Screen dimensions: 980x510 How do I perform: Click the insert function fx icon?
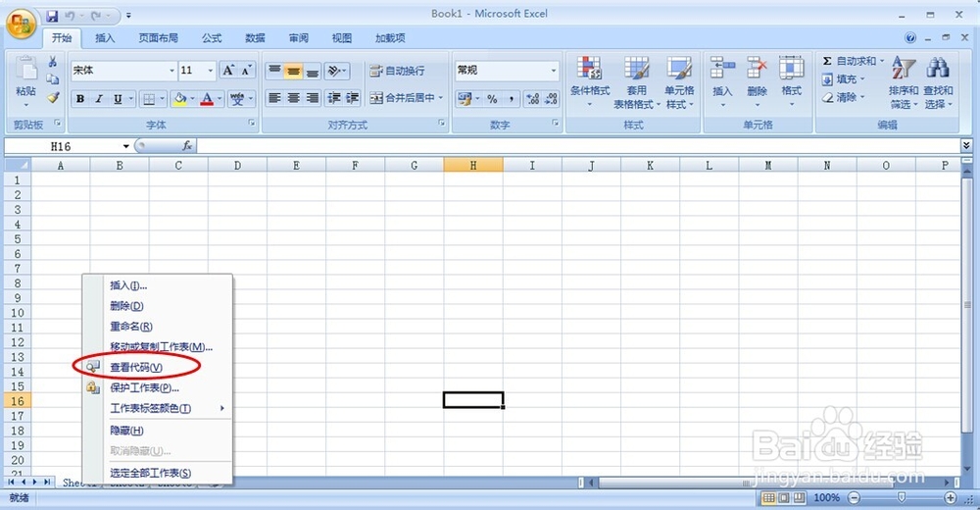point(187,146)
